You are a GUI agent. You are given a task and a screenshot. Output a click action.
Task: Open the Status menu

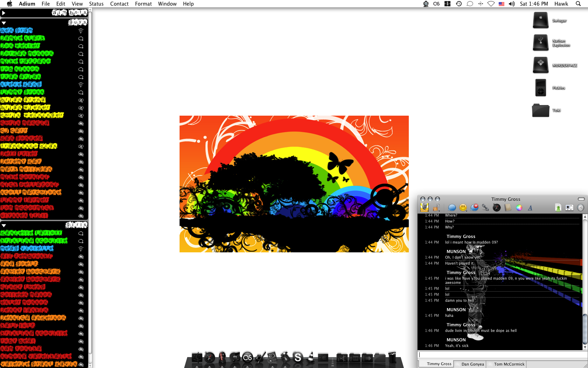click(96, 4)
